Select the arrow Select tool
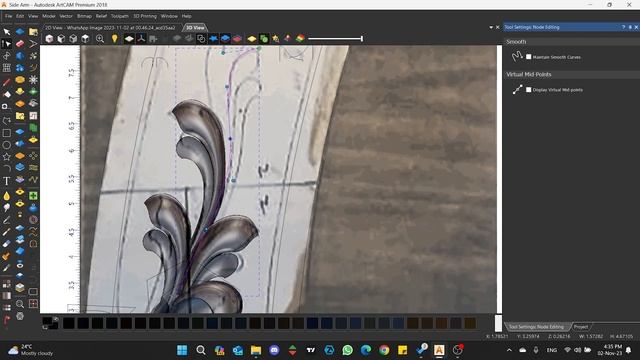Image resolution: width=640 pixels, height=360 pixels. point(7,32)
